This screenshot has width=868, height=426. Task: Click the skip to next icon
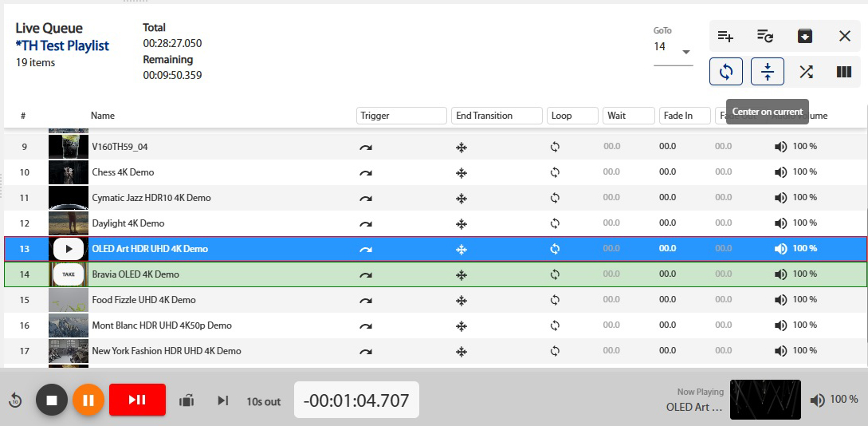[x=223, y=400]
